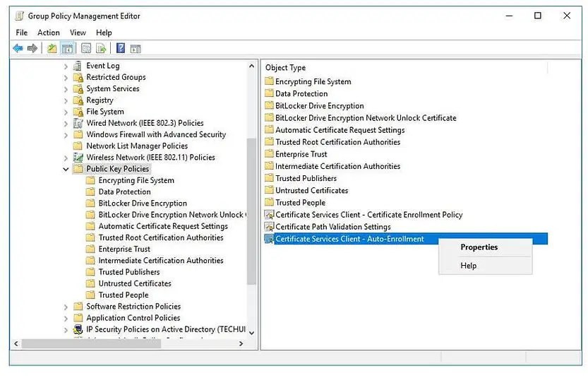Screen dimensions: 588x376
Task: Click the Public Key Policies folder icon
Action: click(78, 169)
